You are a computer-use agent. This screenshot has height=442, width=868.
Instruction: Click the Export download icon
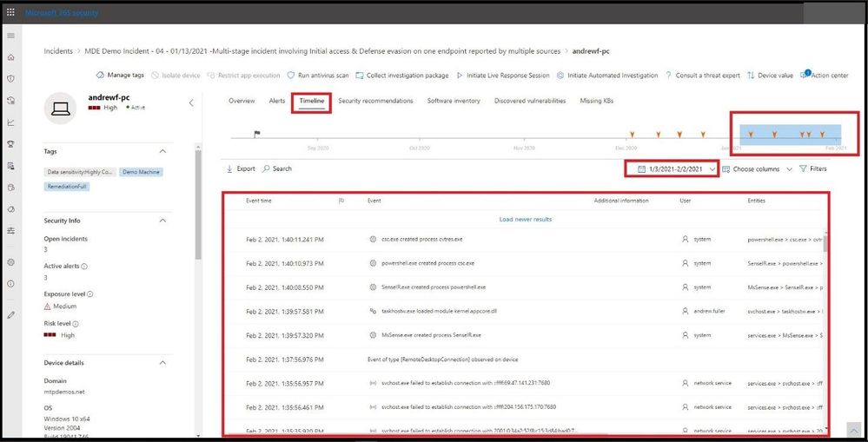pos(229,168)
